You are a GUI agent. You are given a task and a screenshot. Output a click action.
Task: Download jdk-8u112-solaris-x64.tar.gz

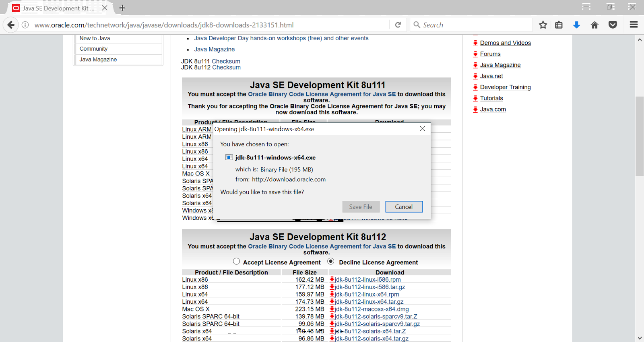coord(372,339)
